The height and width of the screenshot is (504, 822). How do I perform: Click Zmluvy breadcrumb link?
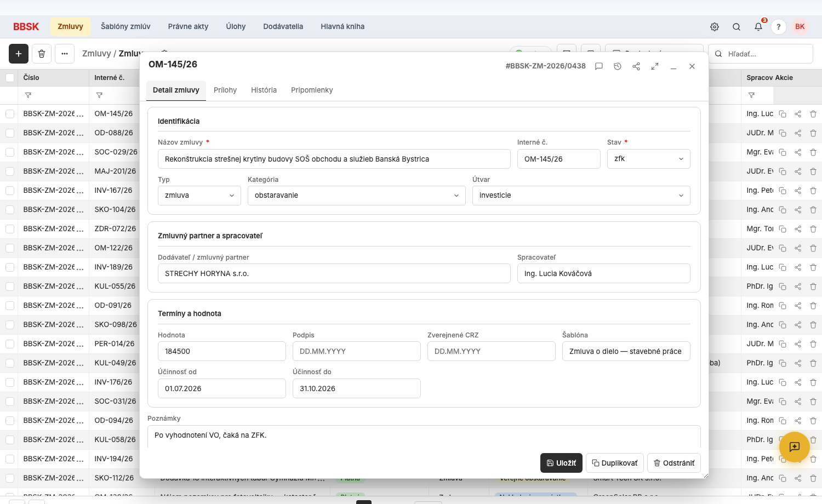pos(96,54)
